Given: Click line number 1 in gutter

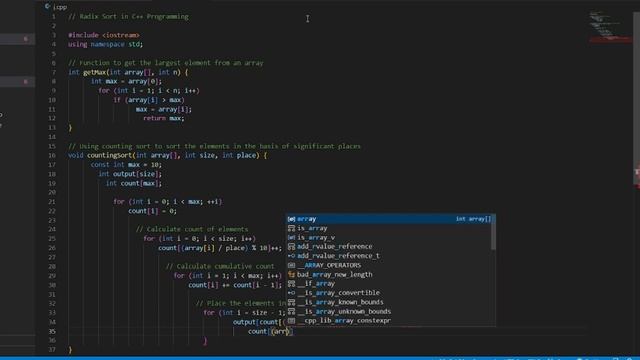Looking at the screenshot, I should pyautogui.click(x=53, y=17).
